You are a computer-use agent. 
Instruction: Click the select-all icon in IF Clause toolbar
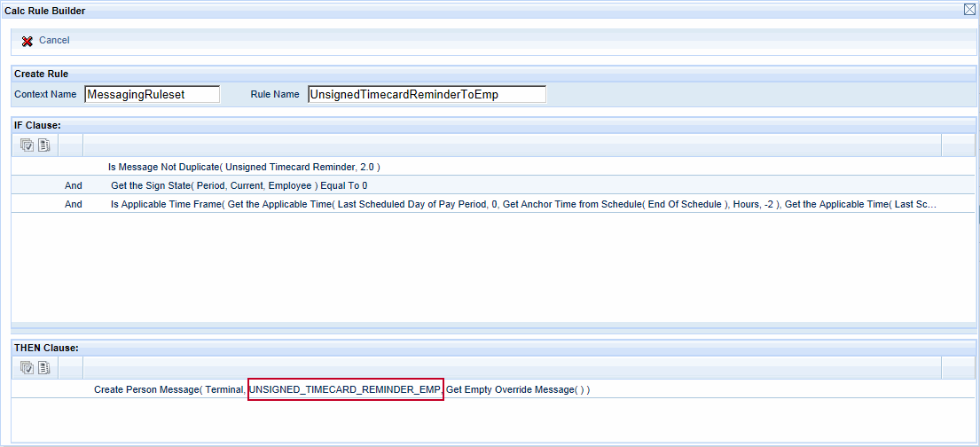point(27,145)
